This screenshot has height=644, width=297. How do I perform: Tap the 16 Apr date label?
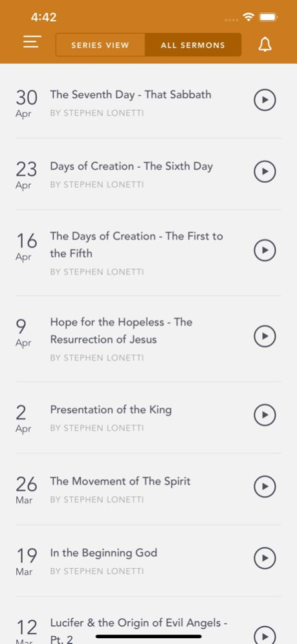(27, 246)
